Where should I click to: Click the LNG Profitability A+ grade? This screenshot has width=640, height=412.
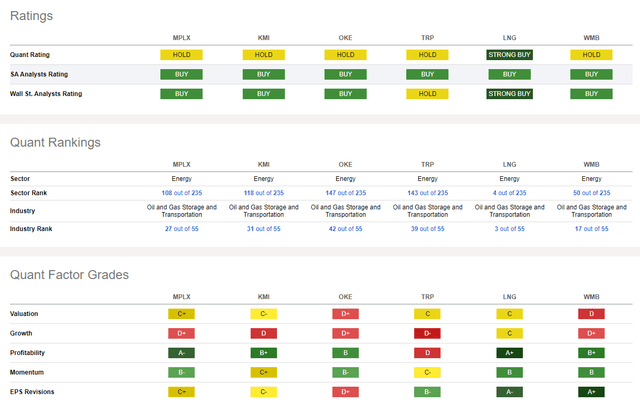509,353
